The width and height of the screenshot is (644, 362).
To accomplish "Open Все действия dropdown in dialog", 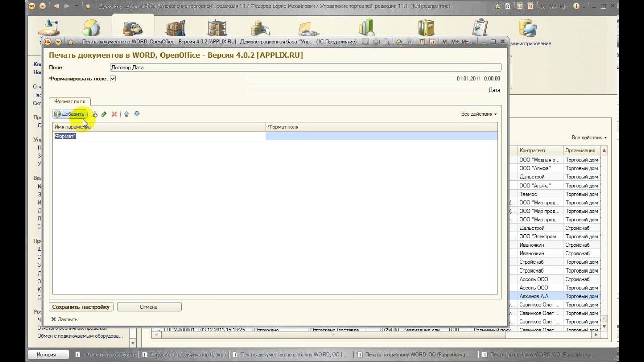I will (x=478, y=114).
